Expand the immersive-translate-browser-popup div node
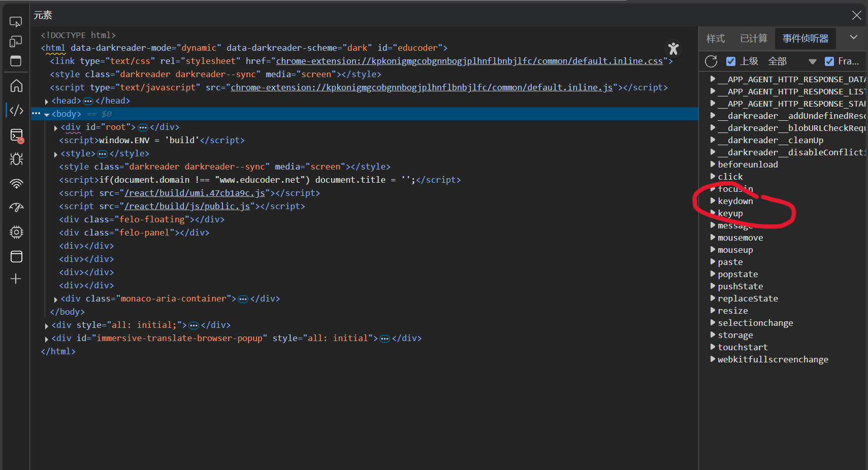The width and height of the screenshot is (868, 470). (47, 339)
